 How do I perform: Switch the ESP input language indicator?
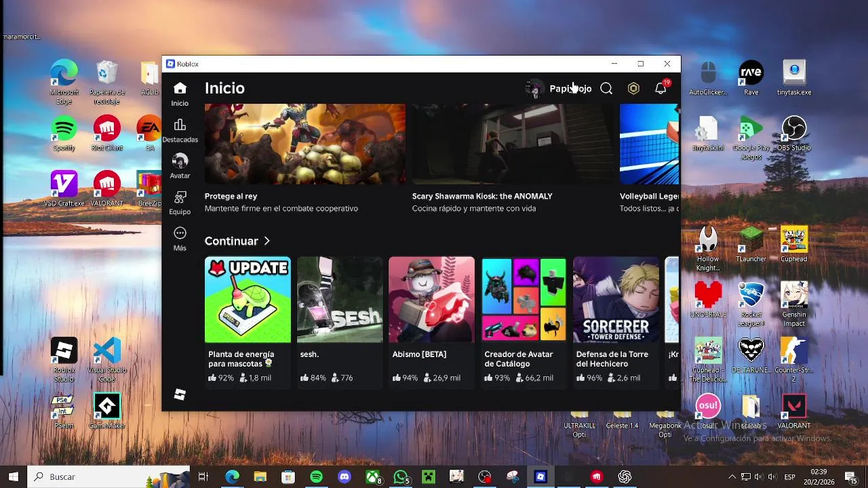790,476
